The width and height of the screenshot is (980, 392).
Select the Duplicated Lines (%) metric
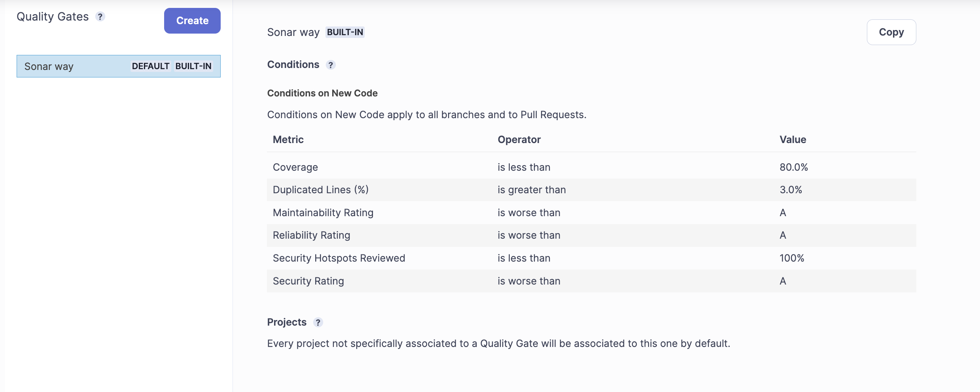[320, 190]
